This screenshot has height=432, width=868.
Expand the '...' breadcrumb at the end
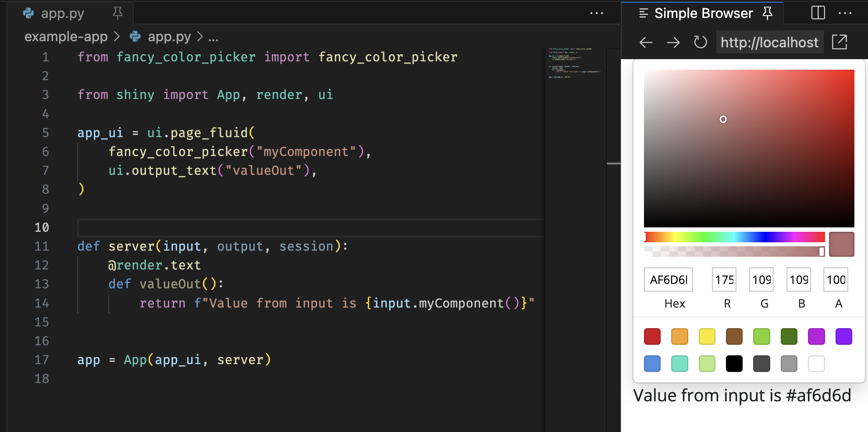[213, 36]
